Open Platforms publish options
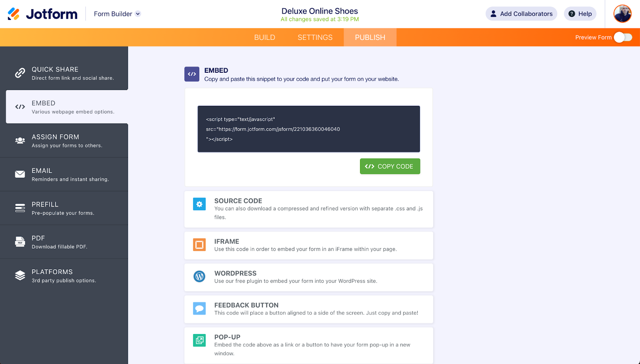Screen dimensions: 640x364 pyautogui.click(x=64, y=276)
